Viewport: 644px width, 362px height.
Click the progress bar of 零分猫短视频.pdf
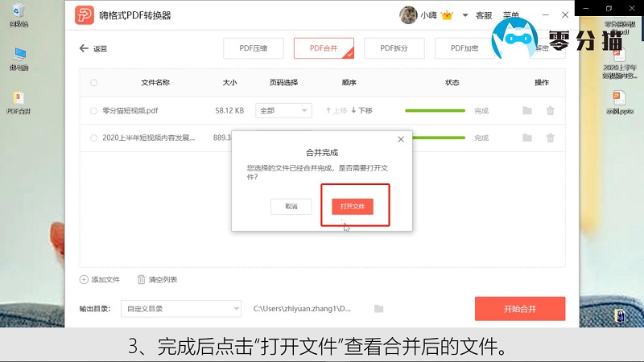coord(435,110)
